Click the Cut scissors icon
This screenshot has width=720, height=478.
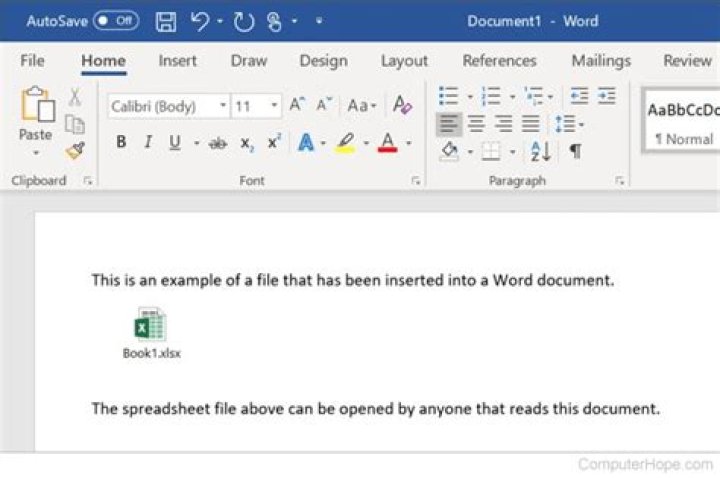click(x=74, y=97)
